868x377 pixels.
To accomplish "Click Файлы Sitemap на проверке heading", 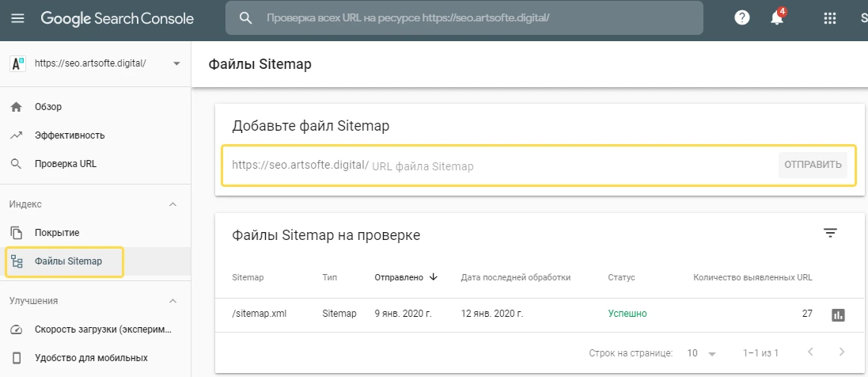I will pyautogui.click(x=326, y=235).
